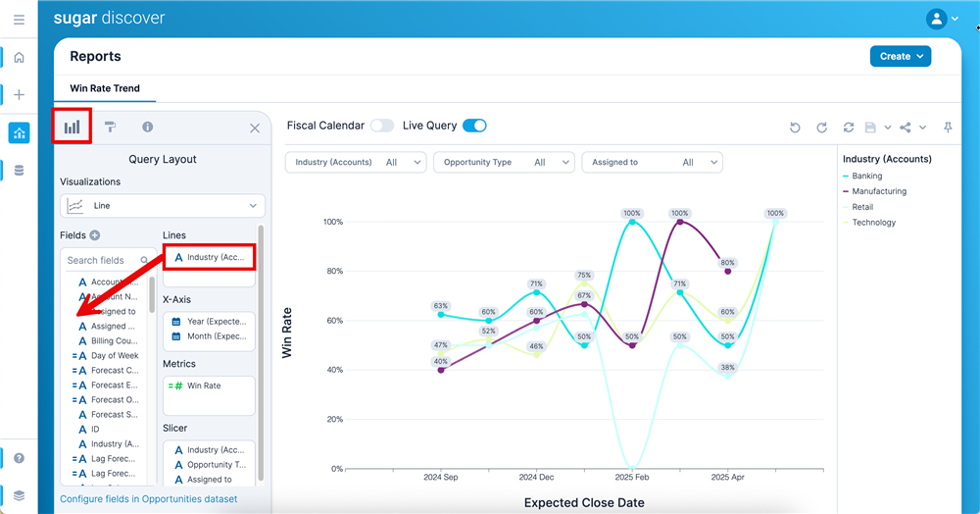This screenshot has width=980, height=514.
Task: Select the Industry (A... field in list
Action: click(x=109, y=444)
